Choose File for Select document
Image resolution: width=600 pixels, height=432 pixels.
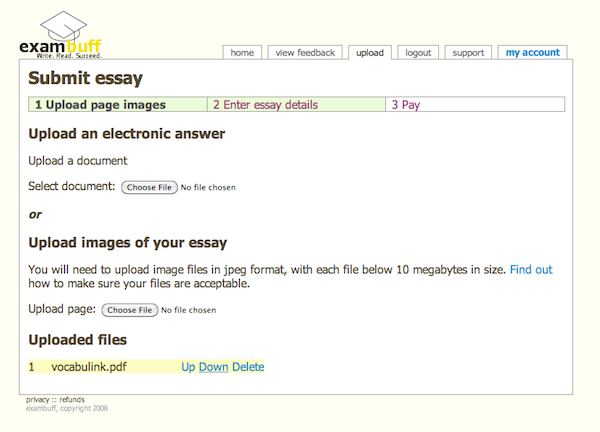(149, 187)
